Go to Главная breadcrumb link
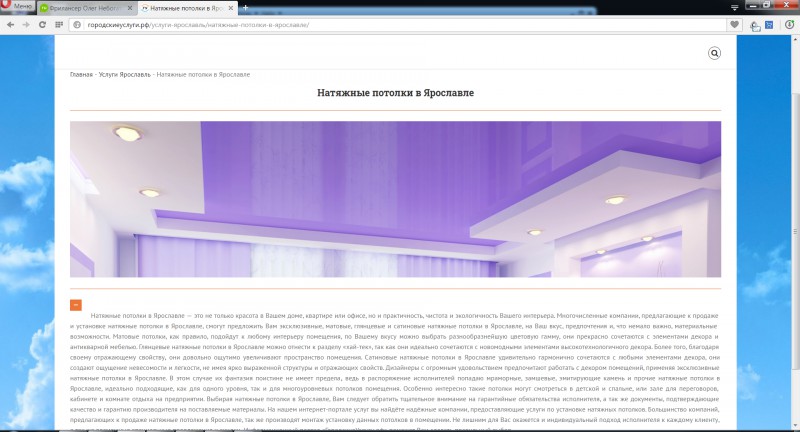Image resolution: width=800 pixels, height=432 pixels. [81, 74]
